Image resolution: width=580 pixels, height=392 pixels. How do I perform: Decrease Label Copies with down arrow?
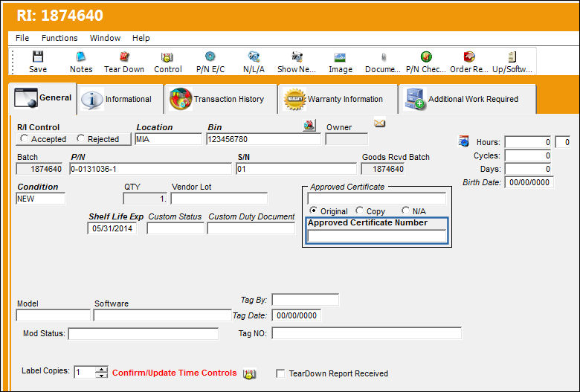pos(101,376)
